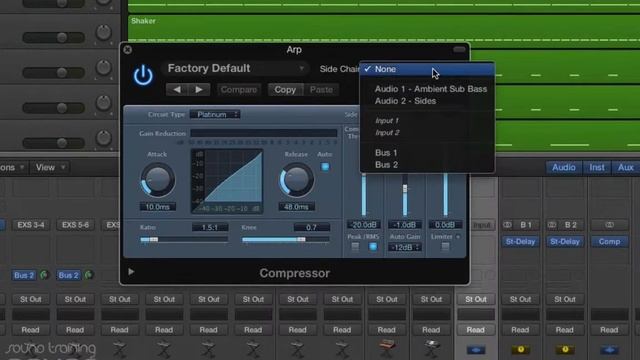The height and width of the screenshot is (360, 640).
Task: Open St-Delay plugin on B 2 strip
Action: pos(565,242)
